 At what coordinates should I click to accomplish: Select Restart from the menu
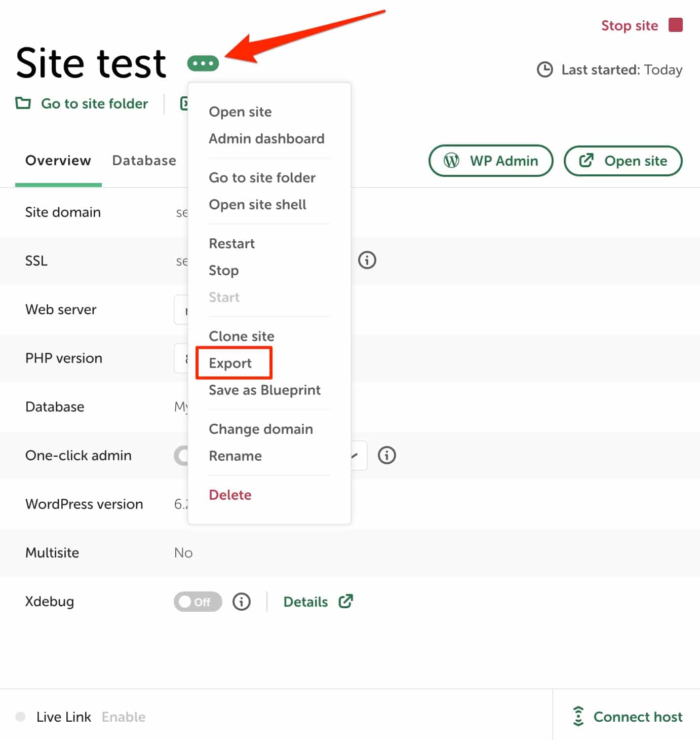tap(231, 243)
